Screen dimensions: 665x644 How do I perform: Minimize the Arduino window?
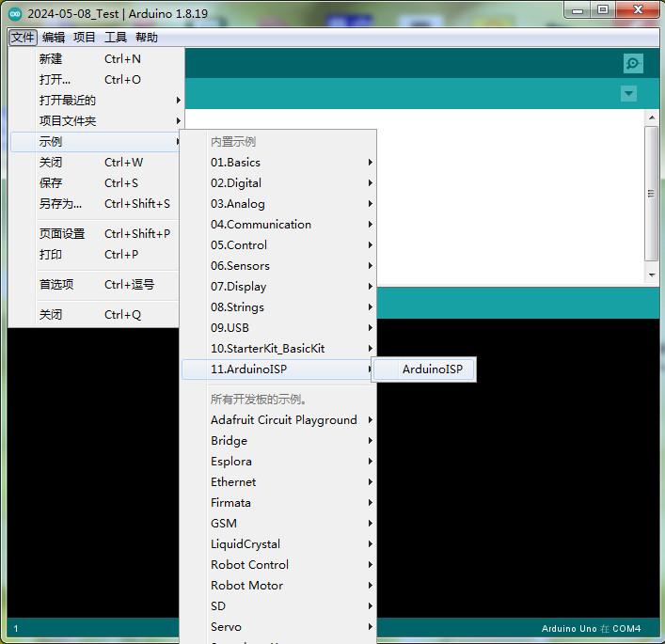coord(578,10)
